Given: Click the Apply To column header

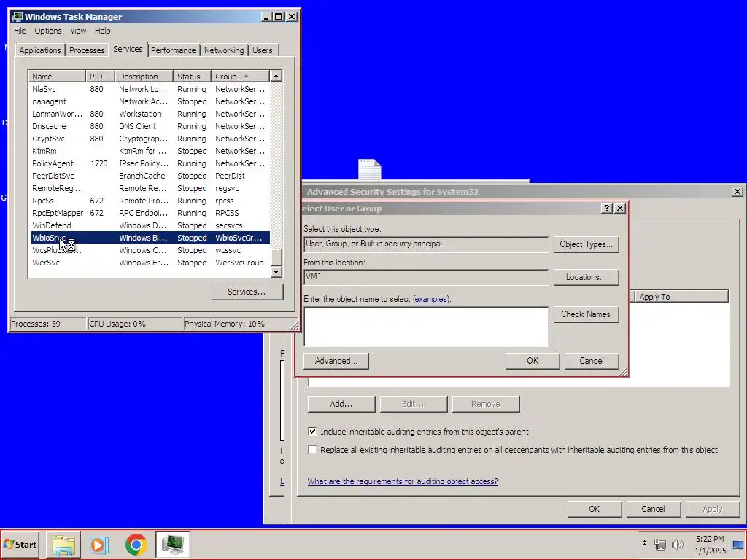Looking at the screenshot, I should [681, 297].
